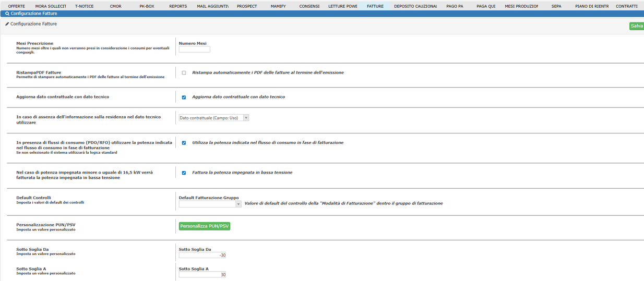This screenshot has height=281, width=644.
Task: Open PIANO DI RIENTRO menu
Action: pos(592,6)
